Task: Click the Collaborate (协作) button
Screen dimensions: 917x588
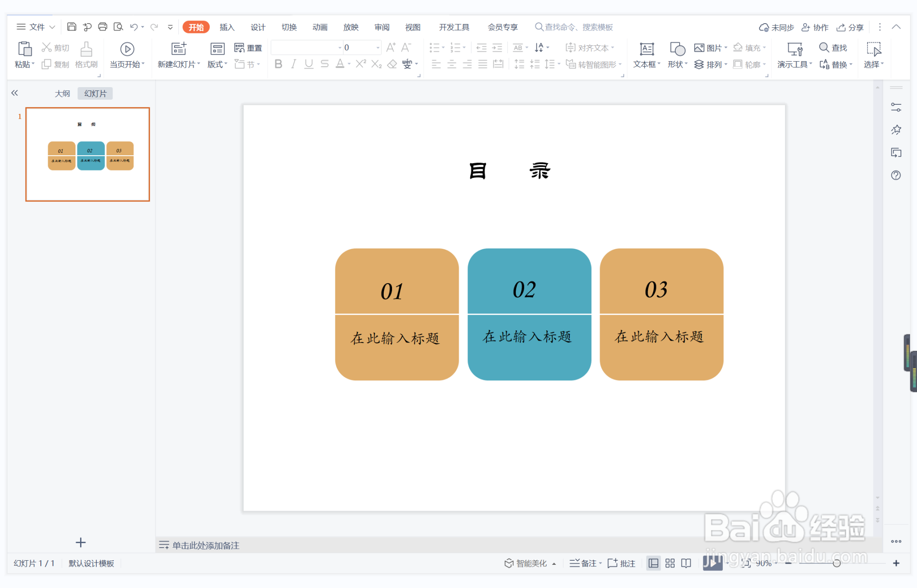Action: point(815,27)
